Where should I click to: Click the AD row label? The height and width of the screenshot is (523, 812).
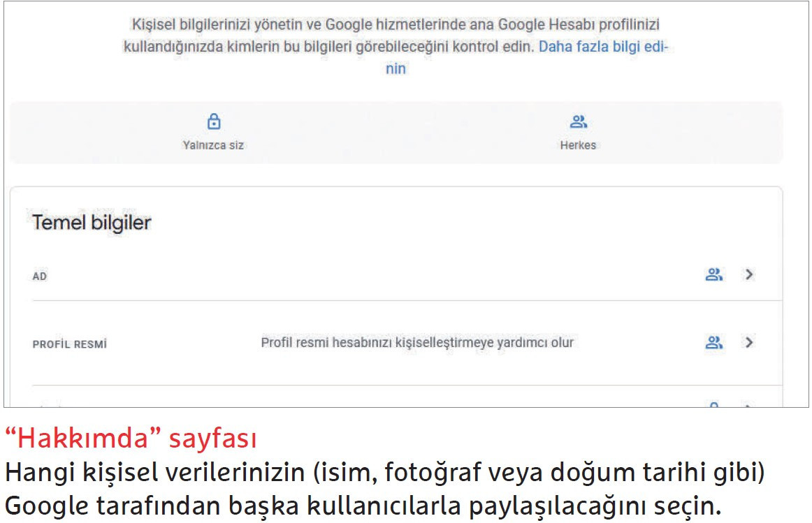coord(39,277)
